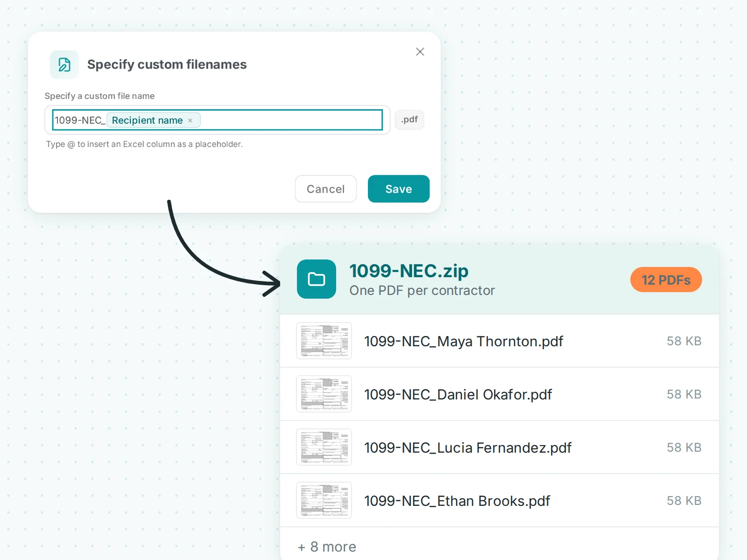
Task: Save the custom filename
Action: (x=399, y=189)
